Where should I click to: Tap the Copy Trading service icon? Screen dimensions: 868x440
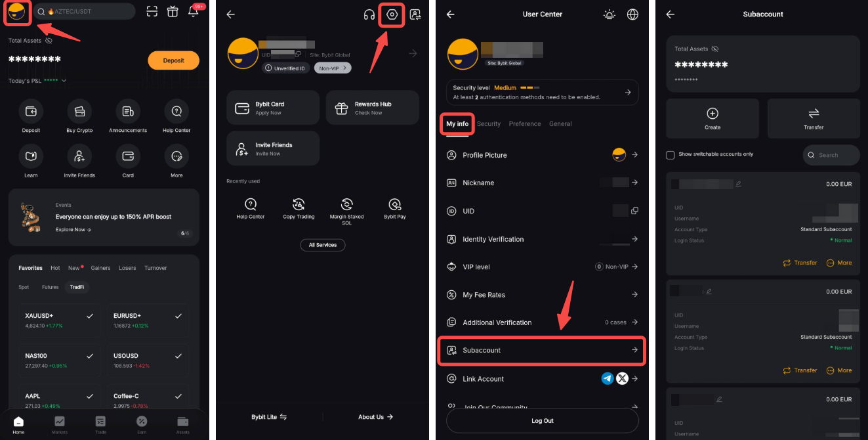(x=299, y=204)
